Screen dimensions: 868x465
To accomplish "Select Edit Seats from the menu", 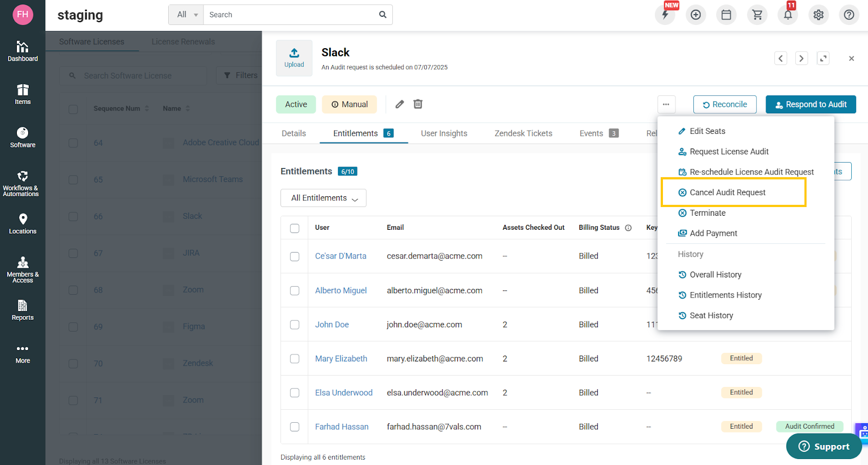I will click(x=701, y=131).
